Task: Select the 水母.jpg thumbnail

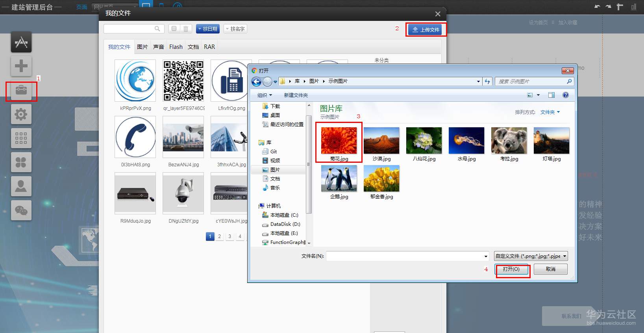Action: click(466, 141)
